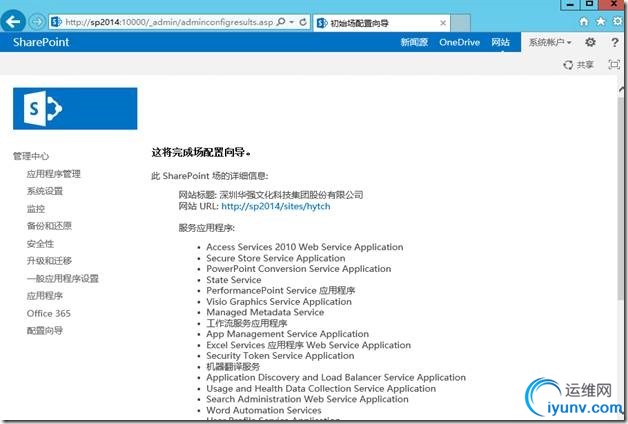Open 安全性 in left navigation
The image size is (628, 424).
click(x=40, y=243)
